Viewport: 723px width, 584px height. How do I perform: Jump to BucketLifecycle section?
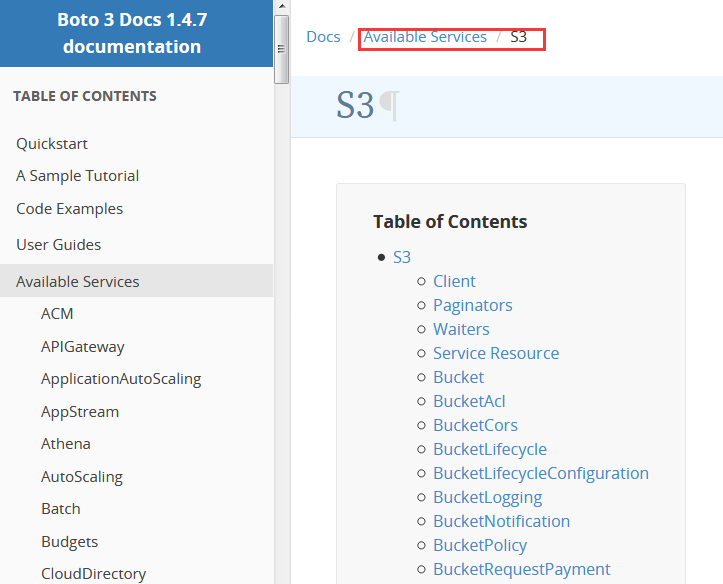click(490, 449)
